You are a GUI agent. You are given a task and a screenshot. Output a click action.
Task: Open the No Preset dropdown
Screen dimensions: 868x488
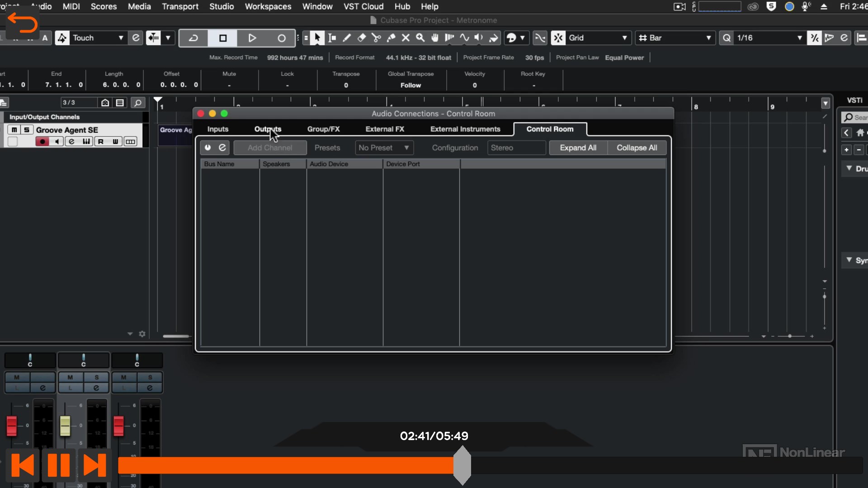tap(384, 148)
